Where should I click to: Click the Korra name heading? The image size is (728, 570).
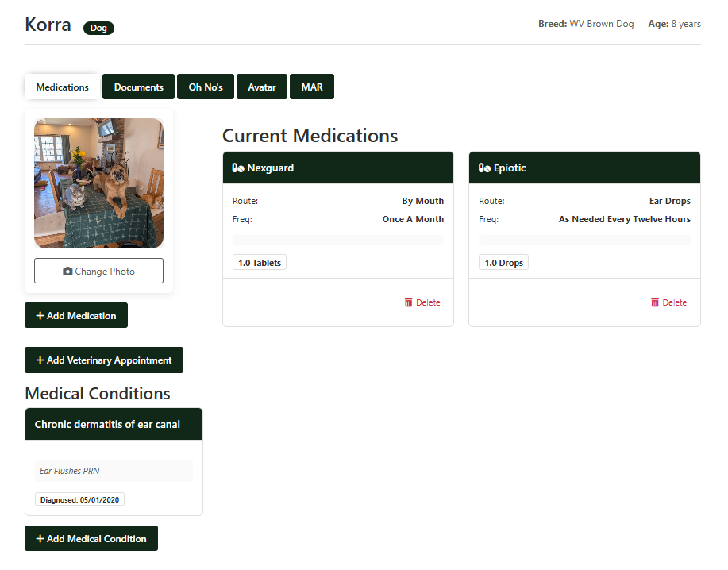(x=48, y=25)
